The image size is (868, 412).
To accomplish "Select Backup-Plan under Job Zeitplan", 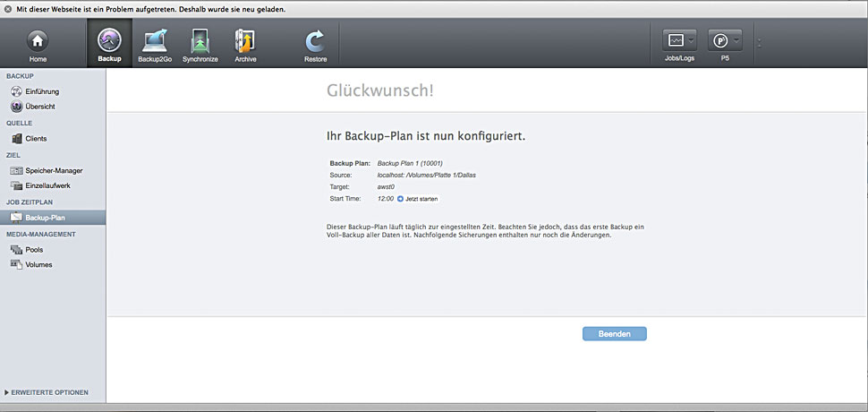I will 45,218.
